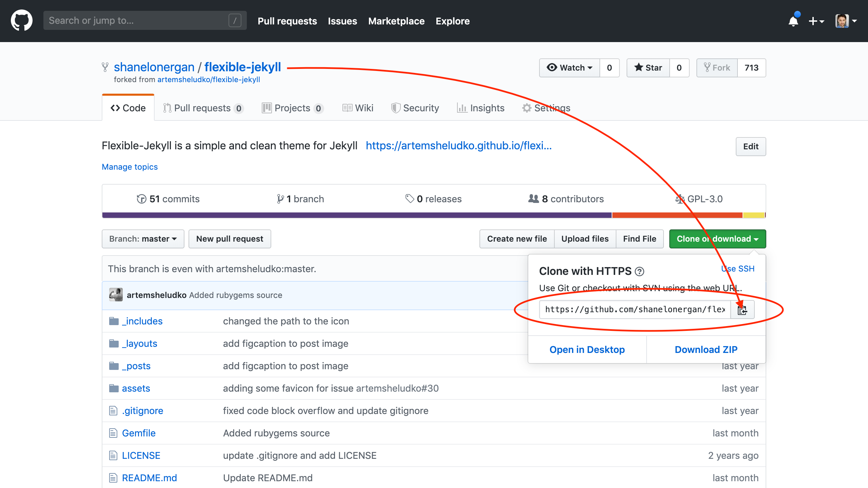Open forked-from artemsheludko/flexible-jekyll link
This screenshot has height=488, width=868.
pos(209,79)
